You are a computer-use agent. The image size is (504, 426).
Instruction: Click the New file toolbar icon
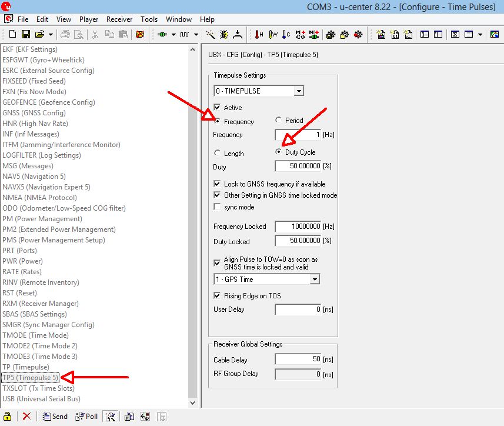click(x=12, y=34)
